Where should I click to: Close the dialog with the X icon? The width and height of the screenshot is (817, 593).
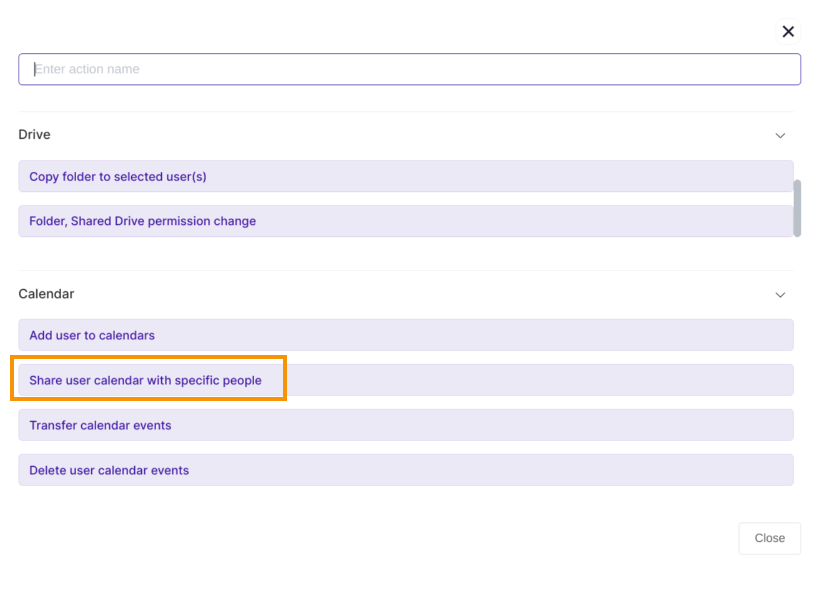tap(788, 32)
